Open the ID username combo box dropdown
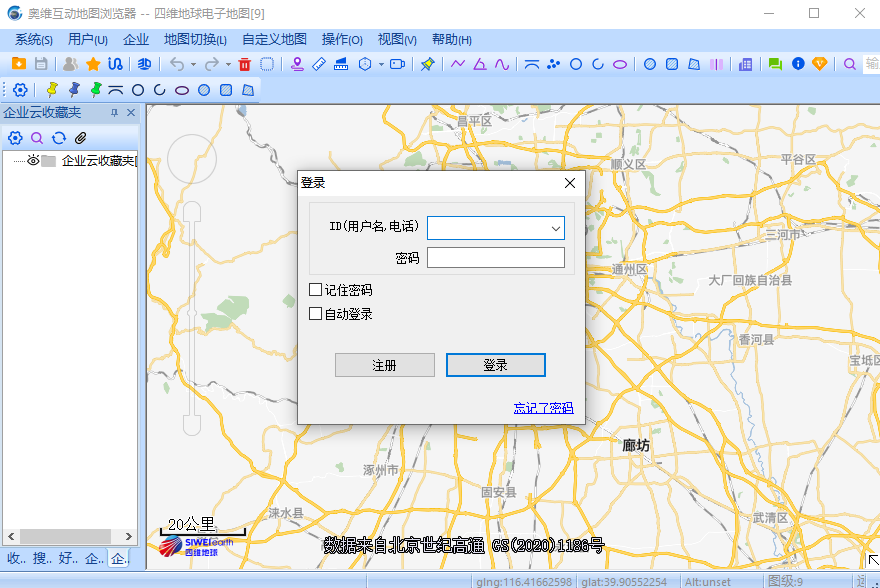The height and width of the screenshot is (588, 880). 556,228
